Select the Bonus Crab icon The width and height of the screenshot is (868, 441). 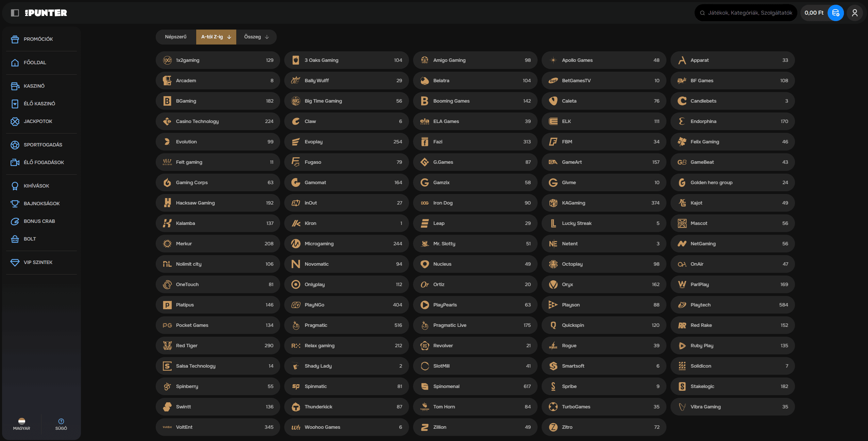coord(15,222)
